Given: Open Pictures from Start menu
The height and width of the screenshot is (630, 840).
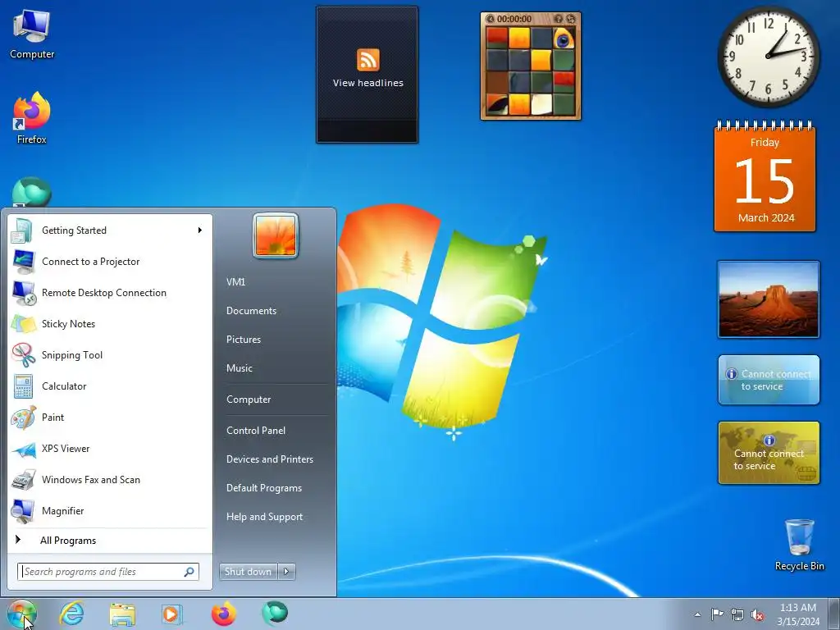Looking at the screenshot, I should (x=244, y=340).
